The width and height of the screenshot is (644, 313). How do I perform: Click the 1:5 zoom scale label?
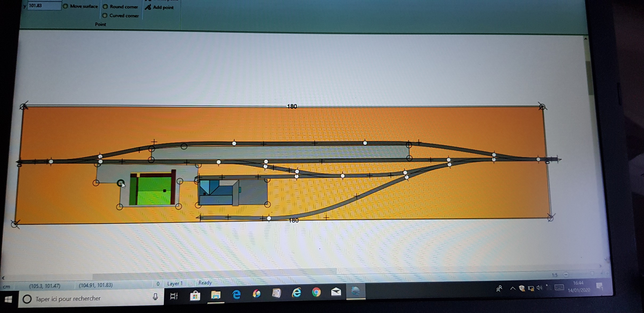pyautogui.click(x=555, y=275)
